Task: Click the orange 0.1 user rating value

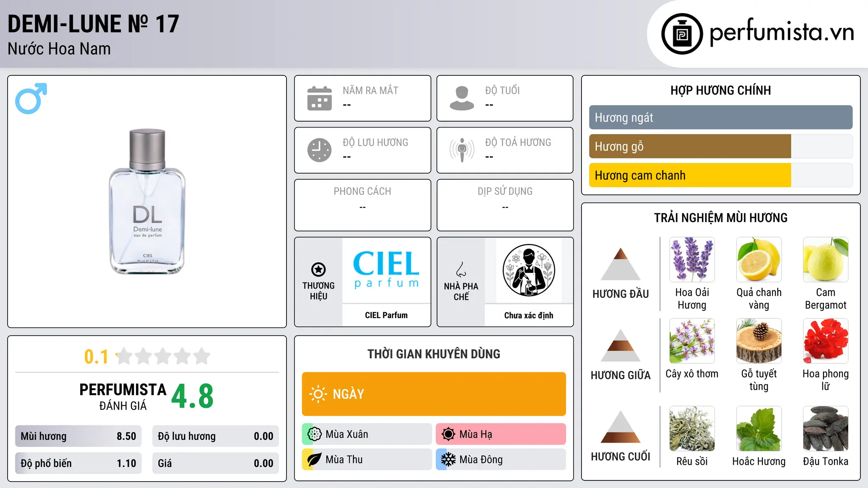Action: 96,357
